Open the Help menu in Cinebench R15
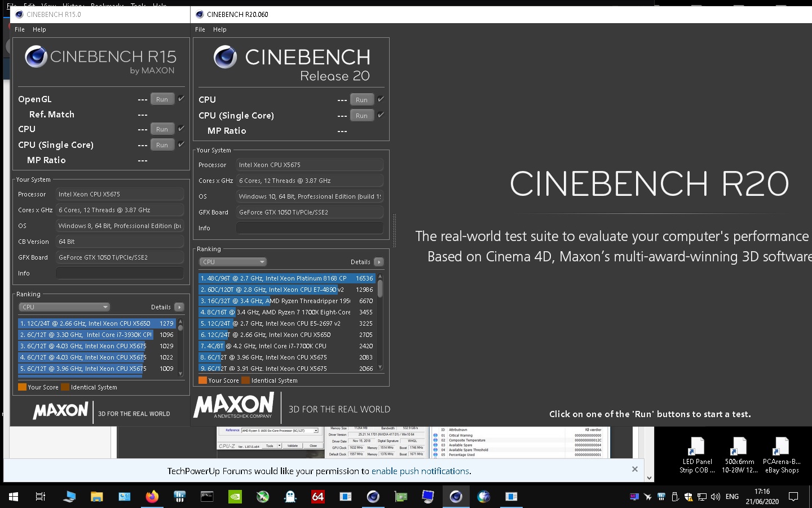Image resolution: width=812 pixels, height=508 pixels. click(39, 29)
